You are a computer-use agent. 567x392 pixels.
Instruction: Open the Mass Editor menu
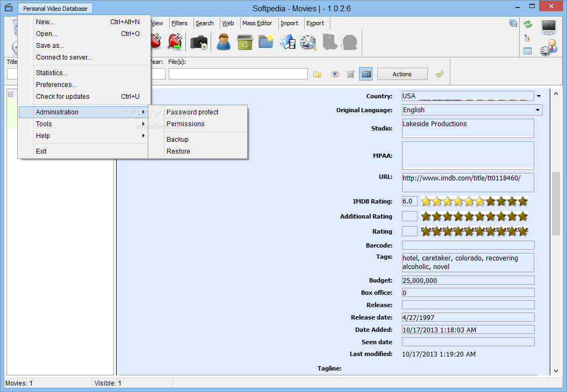click(x=257, y=23)
